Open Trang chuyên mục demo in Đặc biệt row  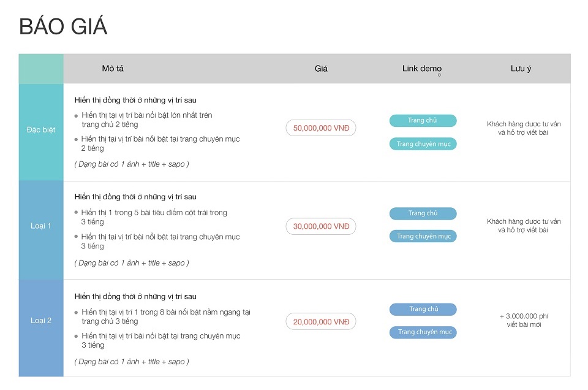(x=423, y=144)
